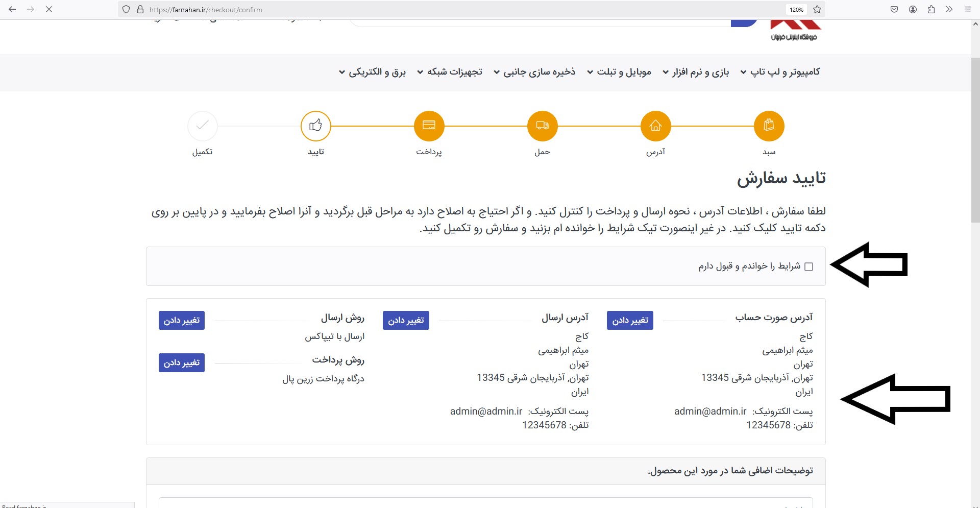Open the 'تجهیزات شبکه' category menu
The width and height of the screenshot is (980, 508).
click(x=449, y=72)
